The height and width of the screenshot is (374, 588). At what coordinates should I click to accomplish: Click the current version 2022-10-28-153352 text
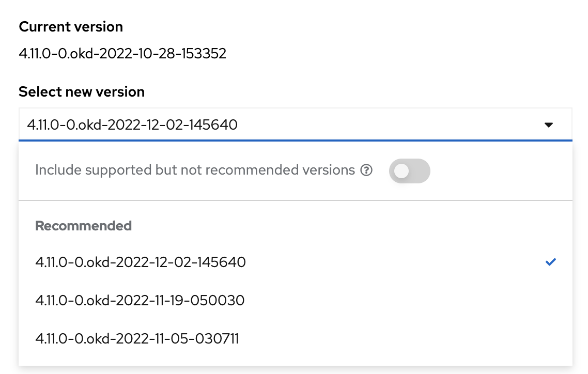click(x=122, y=54)
